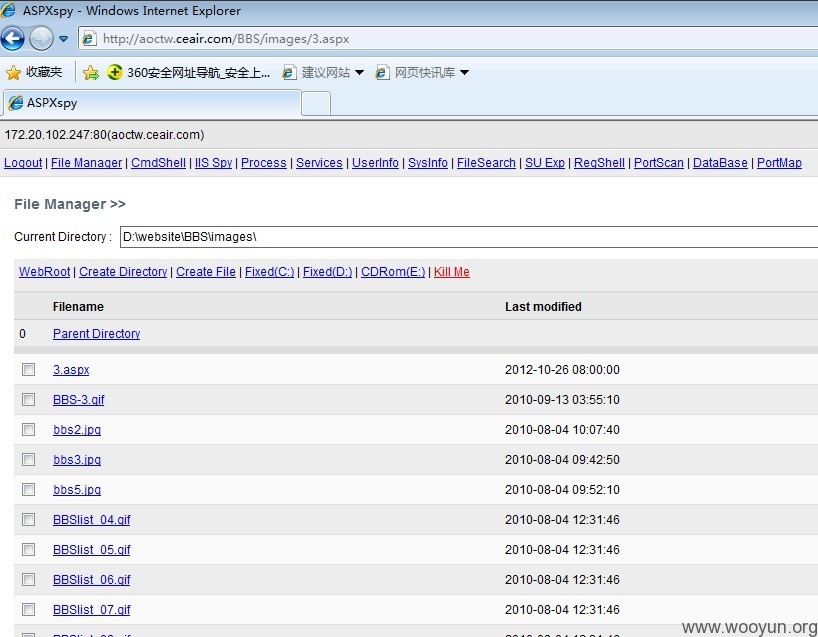Click the Create Directory link
Screen dimensions: 818x637
123,272
